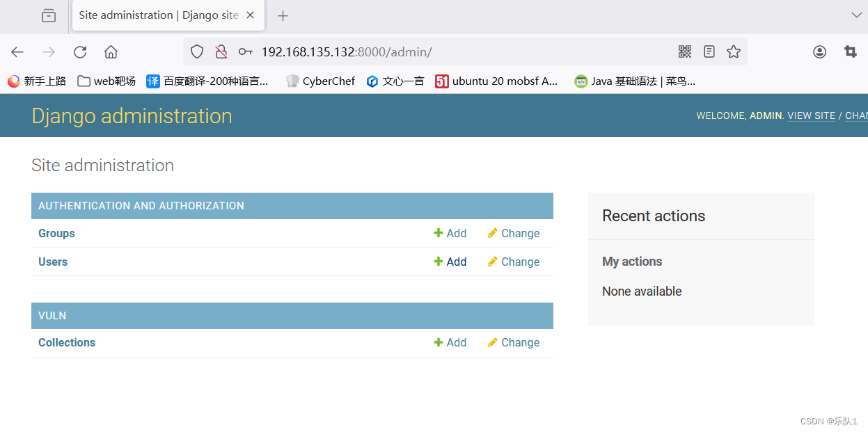Viewport: 868px width, 432px height.
Task: Open the QR code generator icon
Action: click(x=685, y=51)
